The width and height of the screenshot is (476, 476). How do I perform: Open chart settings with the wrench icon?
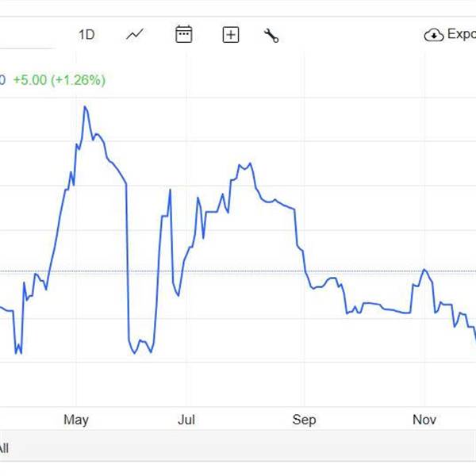(271, 35)
